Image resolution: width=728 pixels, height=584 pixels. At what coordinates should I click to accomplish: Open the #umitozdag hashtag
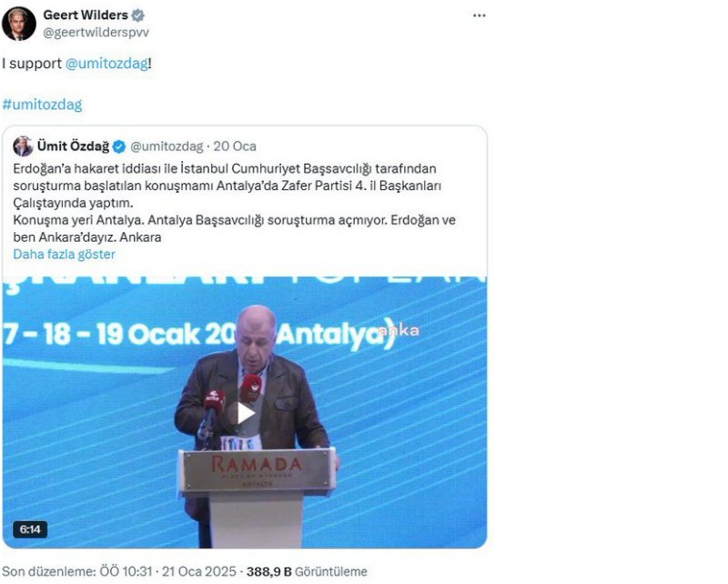click(42, 104)
